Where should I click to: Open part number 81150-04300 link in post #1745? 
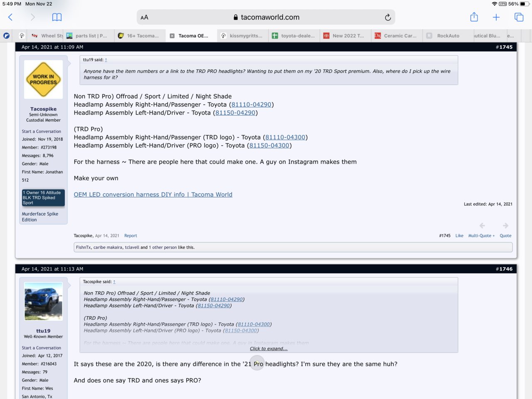269,145
